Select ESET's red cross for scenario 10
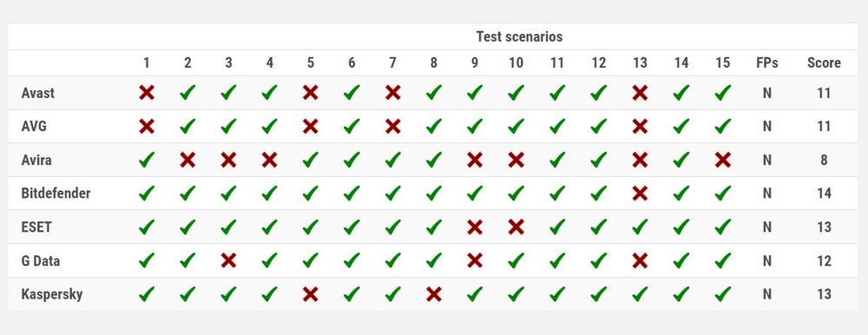Screen dimensions: 868x335 pos(516,227)
